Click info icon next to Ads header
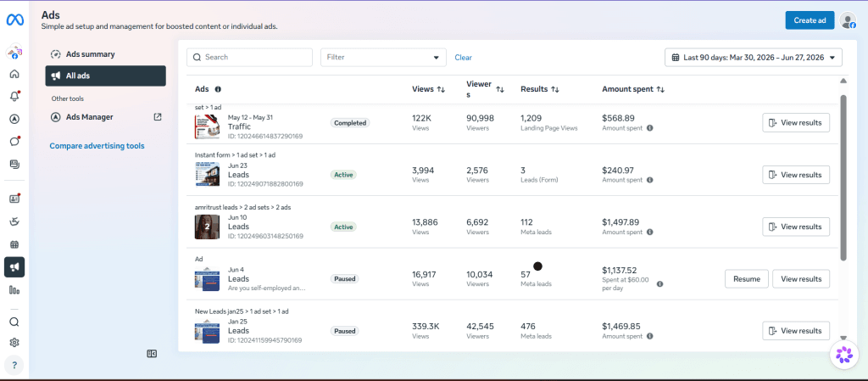Viewport: 868px width, 381px height. [x=218, y=89]
